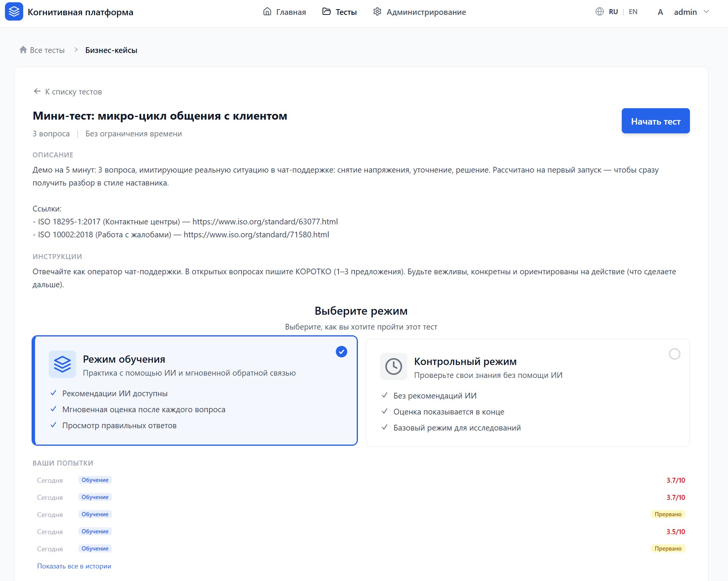
Task: Open the gear icon for Администрирование
Action: 377,11
